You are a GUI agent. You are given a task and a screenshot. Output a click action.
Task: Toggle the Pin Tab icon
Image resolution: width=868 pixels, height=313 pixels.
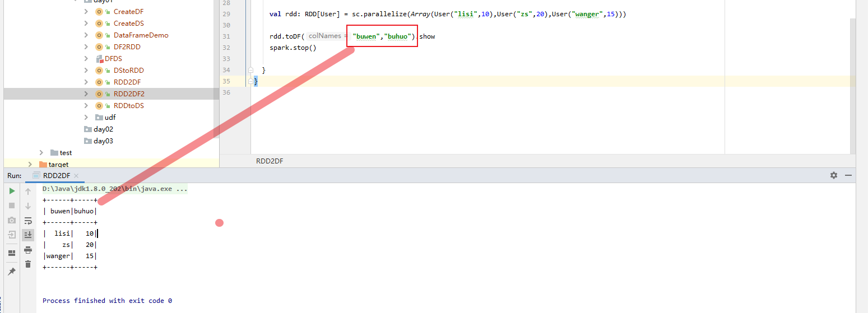point(12,271)
